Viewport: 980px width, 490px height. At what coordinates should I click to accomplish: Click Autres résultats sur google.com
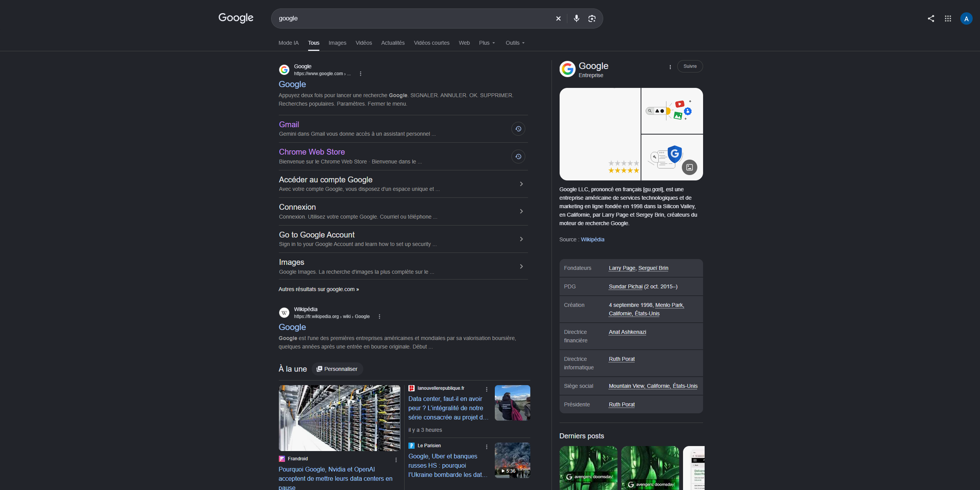[319, 289]
